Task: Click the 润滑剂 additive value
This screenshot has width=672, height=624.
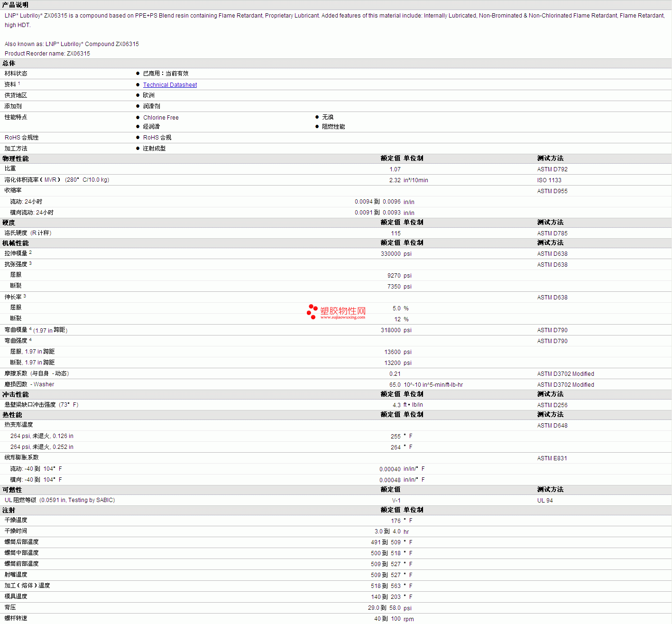Action: (x=152, y=106)
